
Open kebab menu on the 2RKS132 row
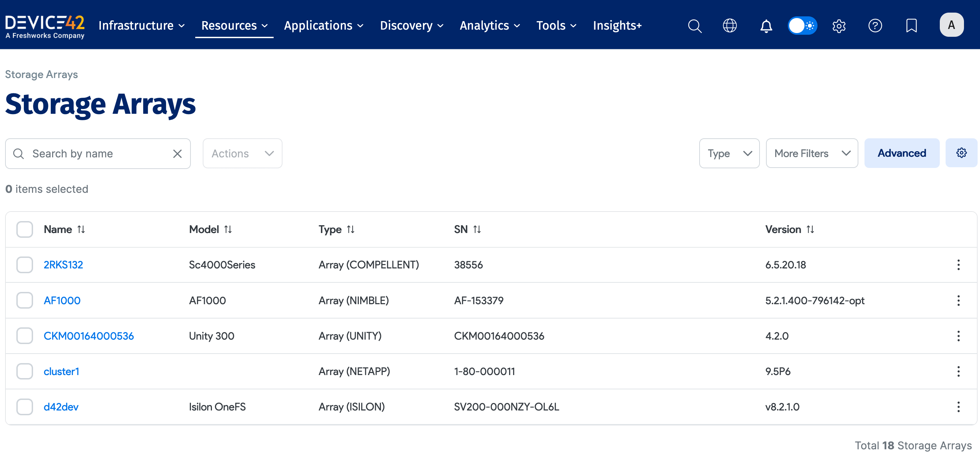tap(958, 265)
